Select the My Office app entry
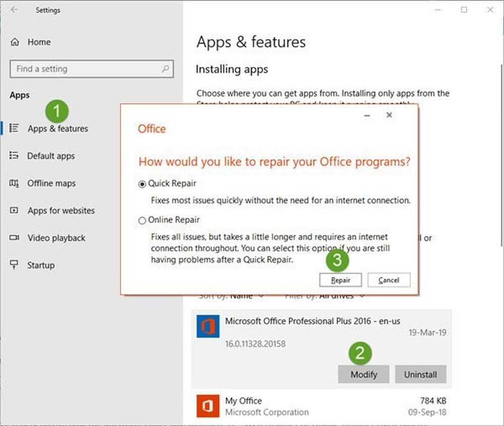 (322, 406)
